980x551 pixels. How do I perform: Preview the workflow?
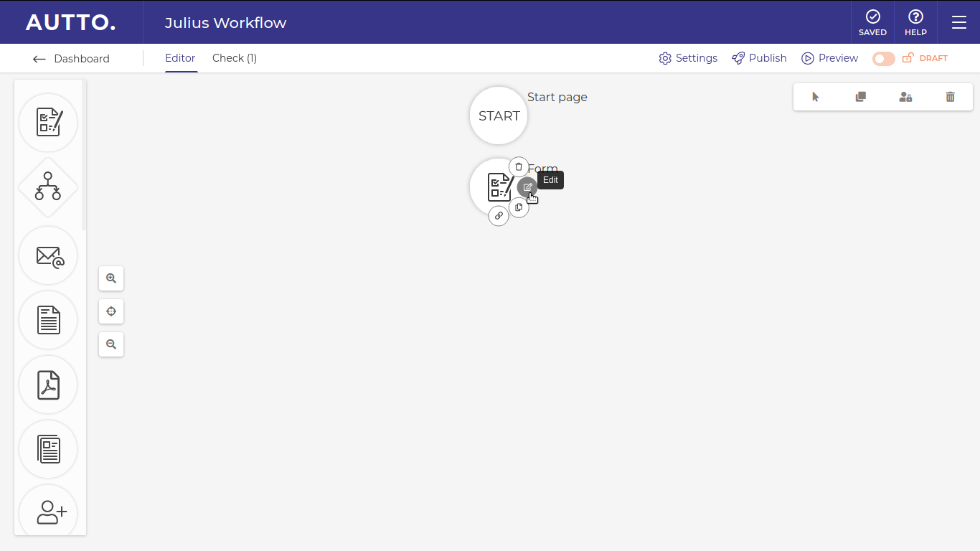(x=830, y=58)
